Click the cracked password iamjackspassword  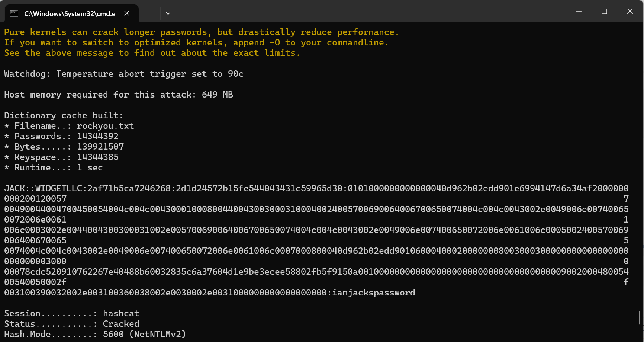pyautogui.click(x=374, y=293)
